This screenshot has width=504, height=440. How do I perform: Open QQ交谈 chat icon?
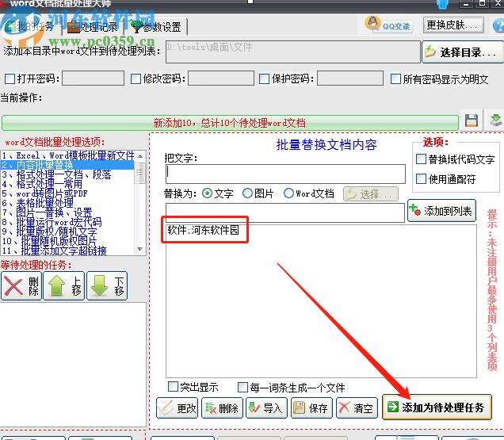[x=388, y=25]
